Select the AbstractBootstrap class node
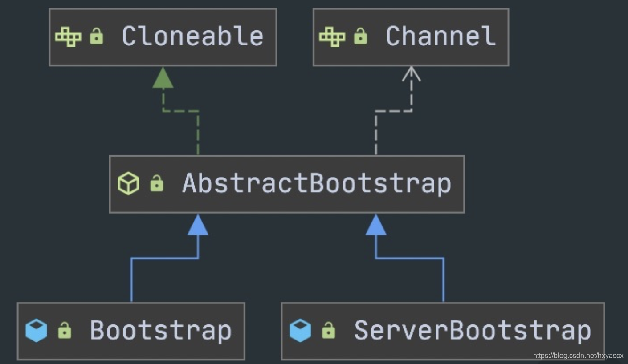Viewport: 628px width, 364px height. (x=287, y=184)
